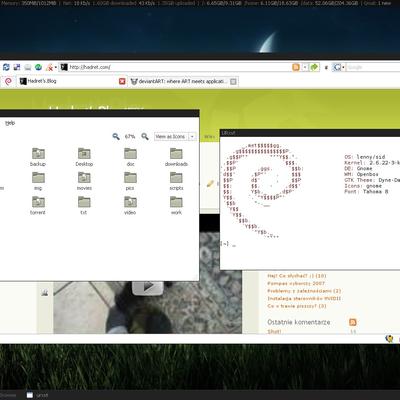Open dropdown arrow beside red star icon
Viewport: 400px width, 400px height.
click(56, 67)
